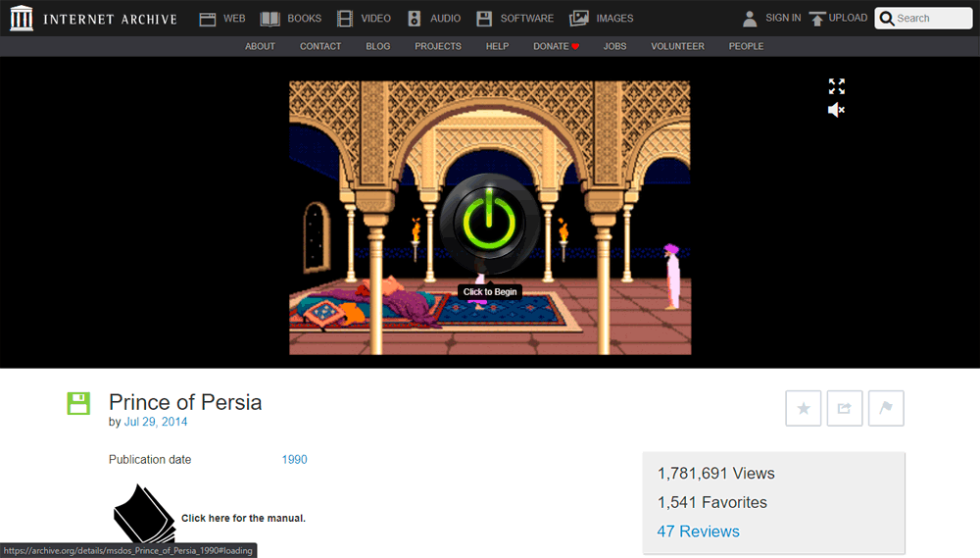Open the WEB menu label

click(x=234, y=19)
